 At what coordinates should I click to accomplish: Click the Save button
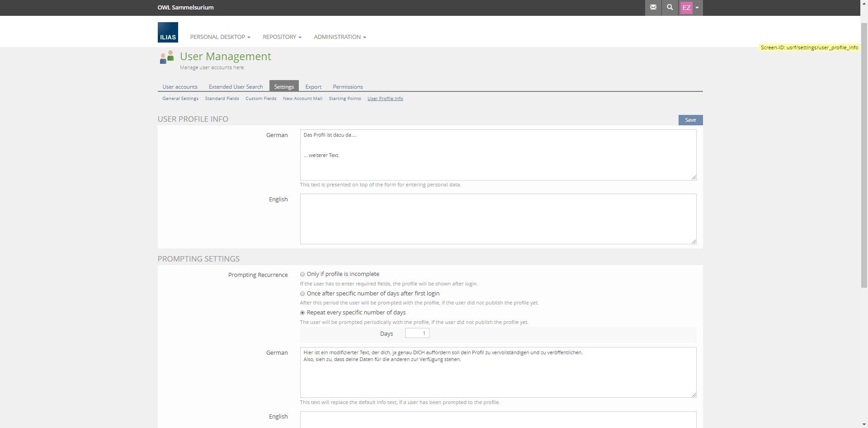click(x=690, y=120)
